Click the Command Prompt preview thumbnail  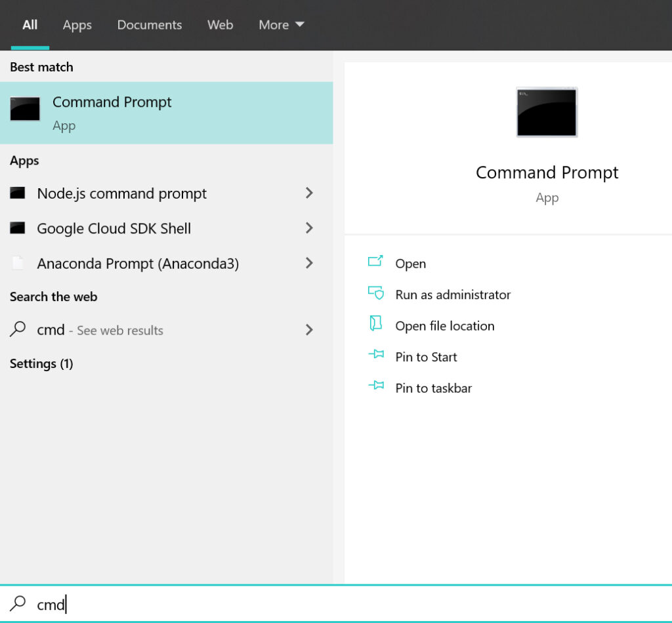click(x=547, y=111)
